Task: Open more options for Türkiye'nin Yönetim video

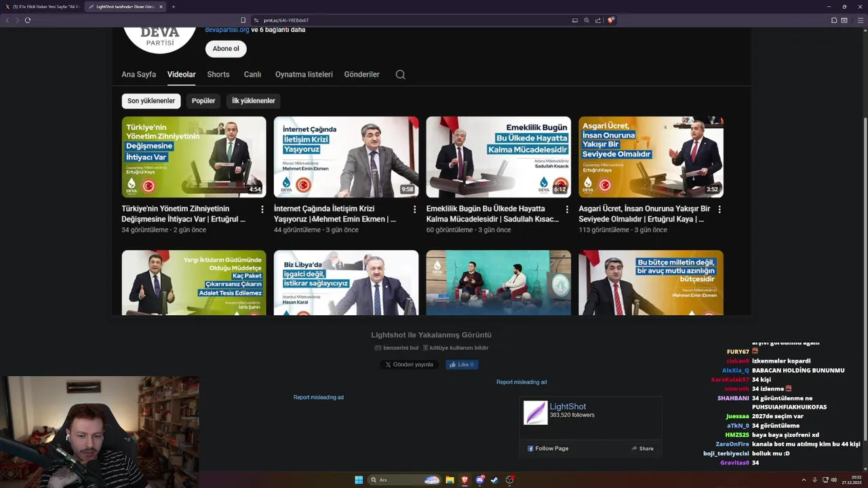Action: point(262,209)
